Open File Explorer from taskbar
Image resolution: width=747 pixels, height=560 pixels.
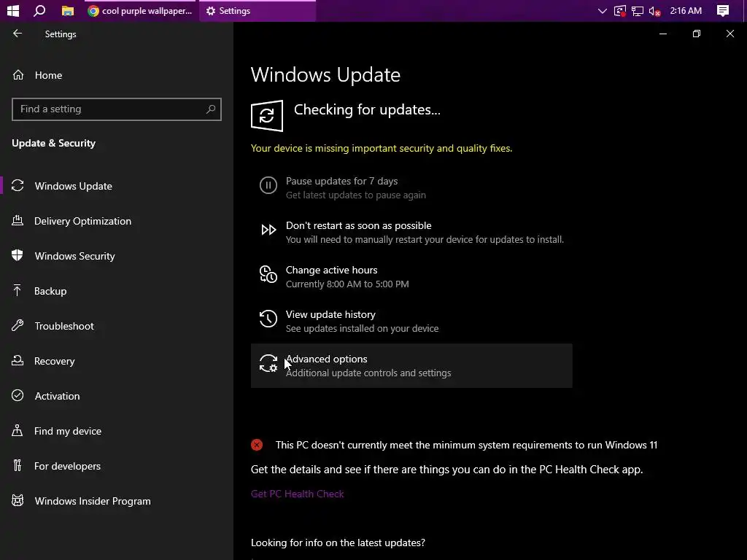coord(68,10)
